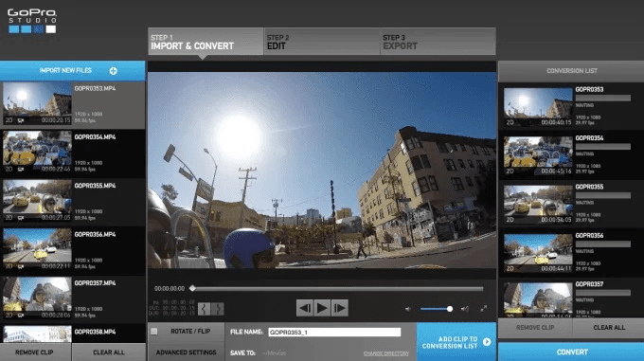Add clip to conversion list
The height and width of the screenshot is (361, 644).
(456, 342)
